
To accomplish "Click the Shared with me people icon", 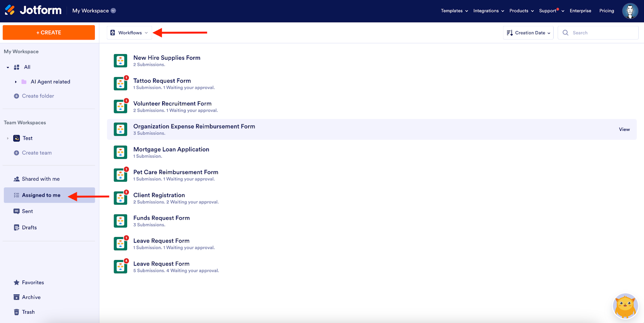I will click(17, 179).
